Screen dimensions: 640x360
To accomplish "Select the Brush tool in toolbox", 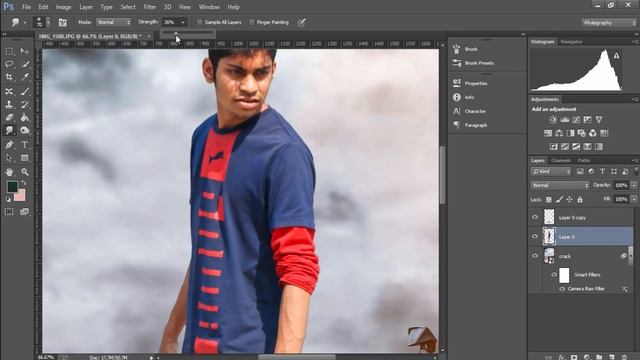I will [24, 91].
